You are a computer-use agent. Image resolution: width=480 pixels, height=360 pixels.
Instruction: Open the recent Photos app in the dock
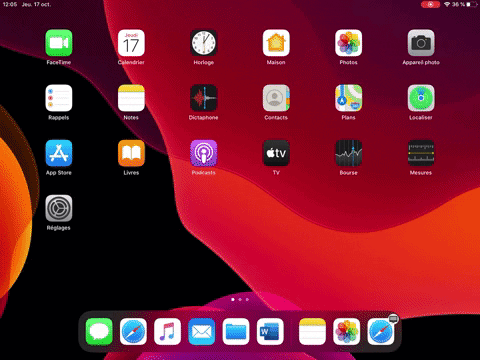347,332
